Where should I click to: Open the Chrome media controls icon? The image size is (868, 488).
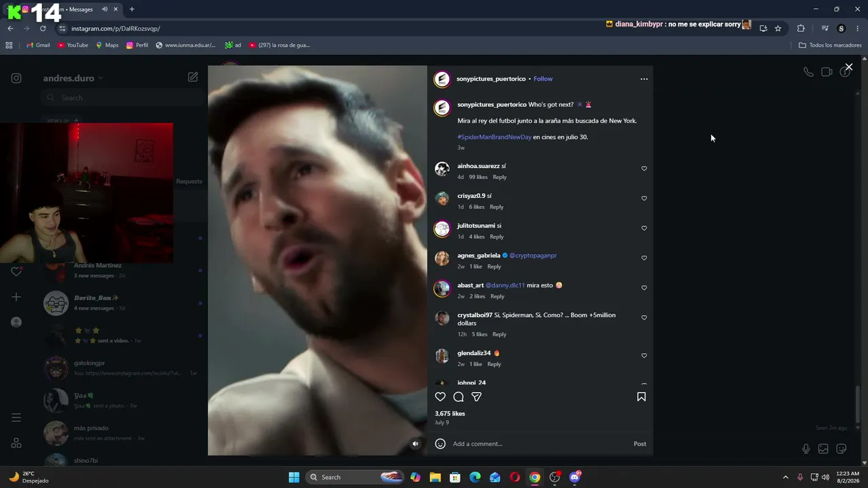pyautogui.click(x=825, y=28)
